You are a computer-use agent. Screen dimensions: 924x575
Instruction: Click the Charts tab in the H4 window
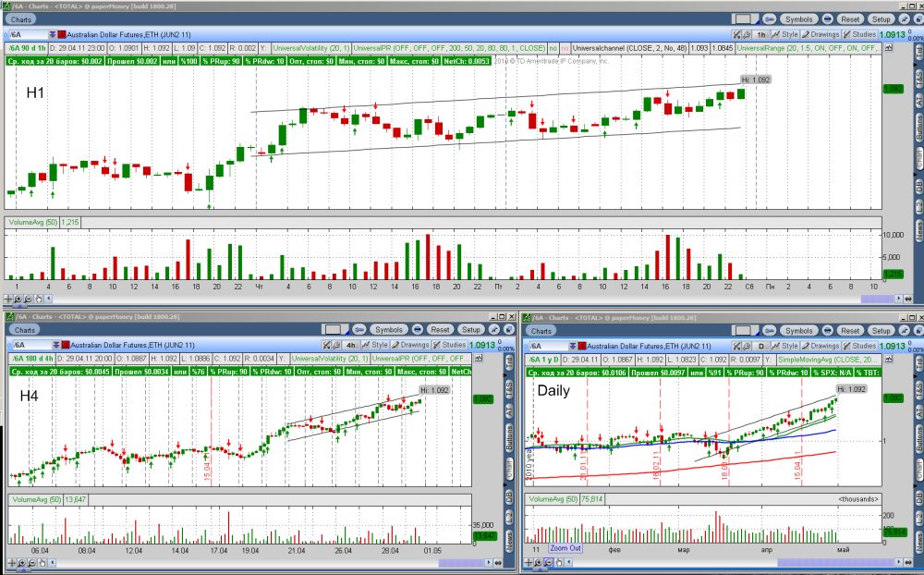coord(25,330)
